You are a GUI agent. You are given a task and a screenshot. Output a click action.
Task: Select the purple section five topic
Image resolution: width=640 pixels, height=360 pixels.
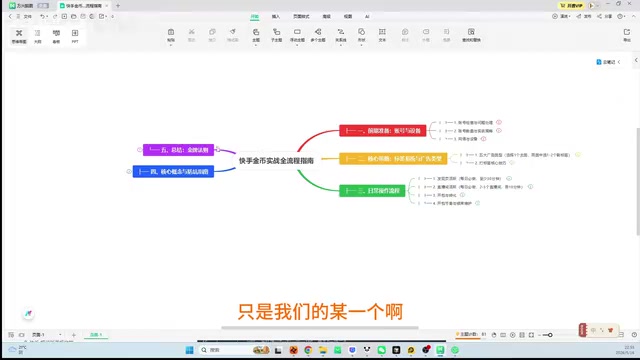[x=178, y=150]
